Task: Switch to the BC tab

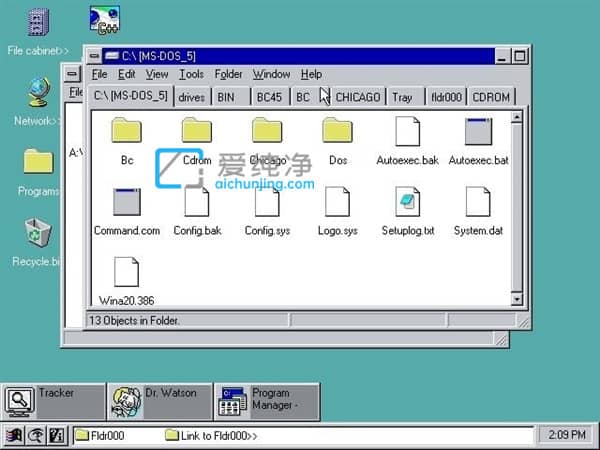Action: tap(309, 97)
